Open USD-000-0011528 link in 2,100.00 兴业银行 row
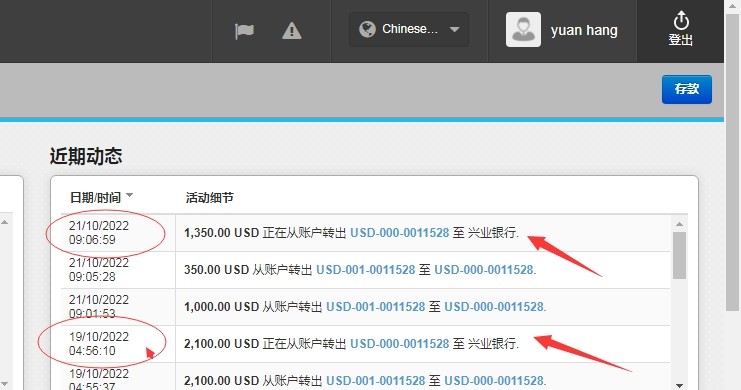The width and height of the screenshot is (741, 390). [399, 344]
